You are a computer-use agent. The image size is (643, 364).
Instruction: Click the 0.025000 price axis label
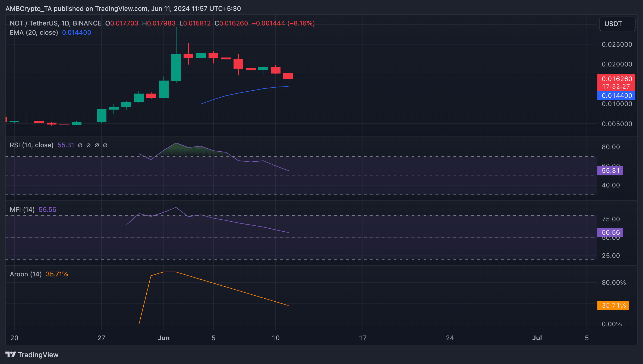[x=617, y=44]
